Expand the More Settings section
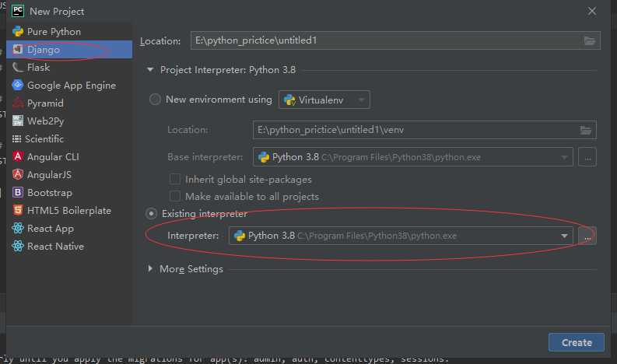Image resolution: width=617 pixels, height=364 pixels. [x=150, y=269]
